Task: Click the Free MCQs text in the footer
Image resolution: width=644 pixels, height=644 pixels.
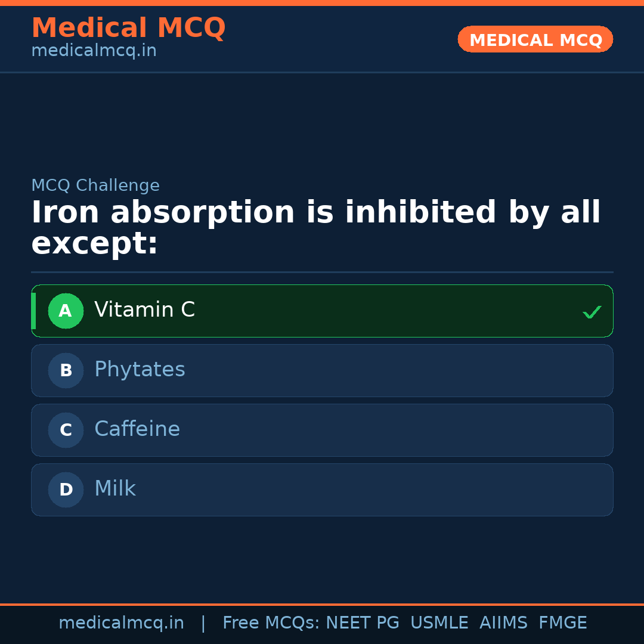Action: pos(271,623)
